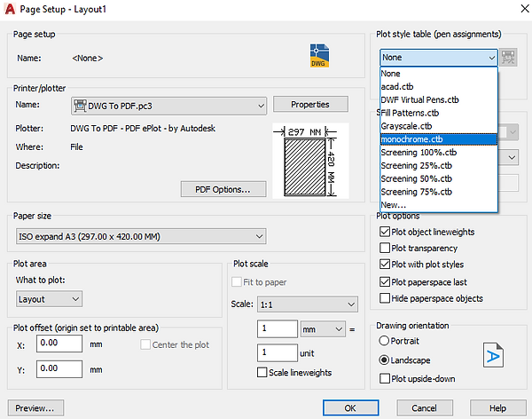
Task: Close the Page Setup dialog
Action: tap(525, 9)
